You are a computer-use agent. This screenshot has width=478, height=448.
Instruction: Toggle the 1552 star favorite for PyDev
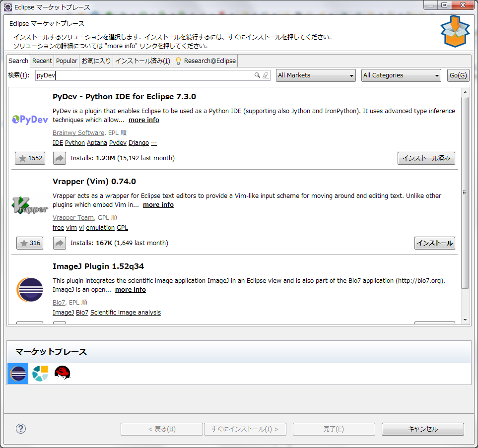point(30,158)
